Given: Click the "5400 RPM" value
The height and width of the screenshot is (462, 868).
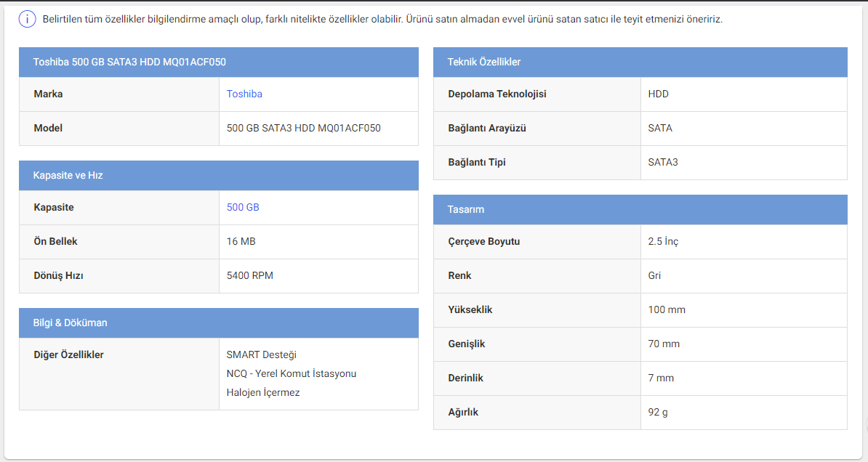Looking at the screenshot, I should 249,275.
